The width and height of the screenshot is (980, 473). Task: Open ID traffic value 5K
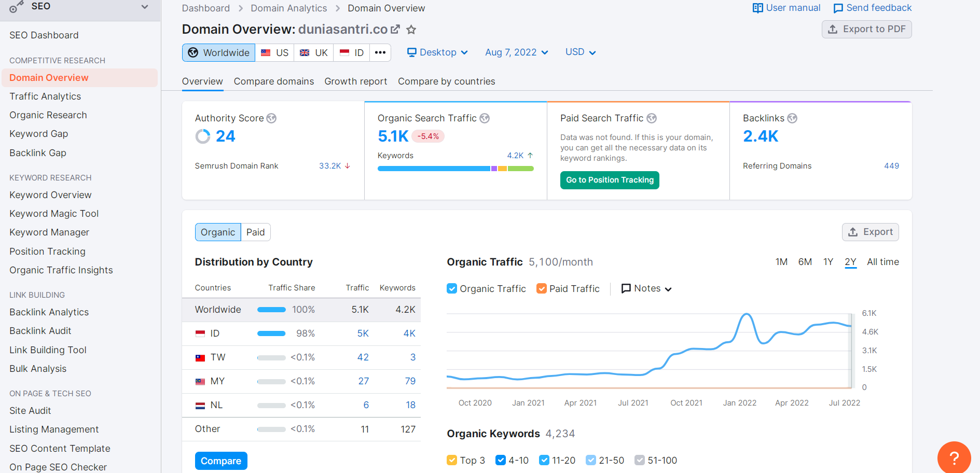(363, 333)
